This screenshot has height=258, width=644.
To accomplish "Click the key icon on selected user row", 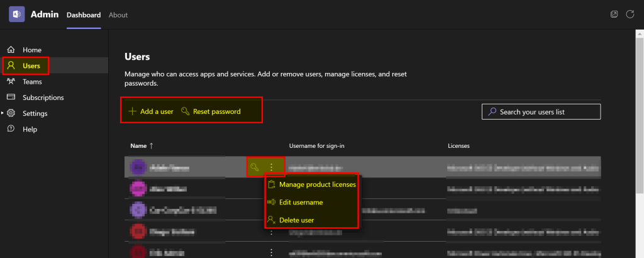I will tap(255, 167).
